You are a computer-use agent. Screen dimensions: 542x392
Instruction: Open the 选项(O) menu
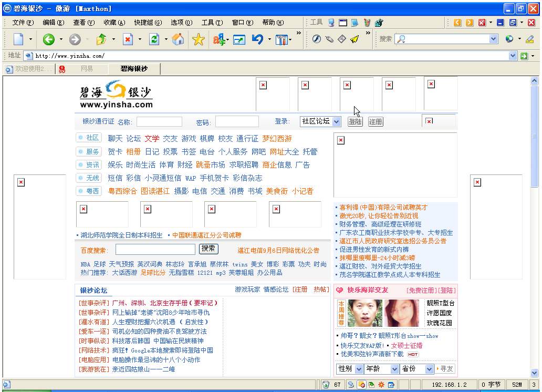[x=182, y=23]
